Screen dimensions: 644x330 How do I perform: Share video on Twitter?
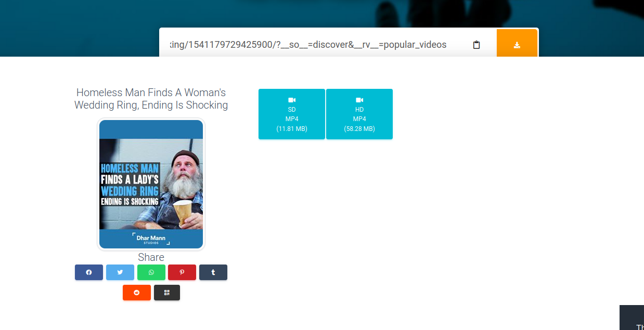click(120, 272)
